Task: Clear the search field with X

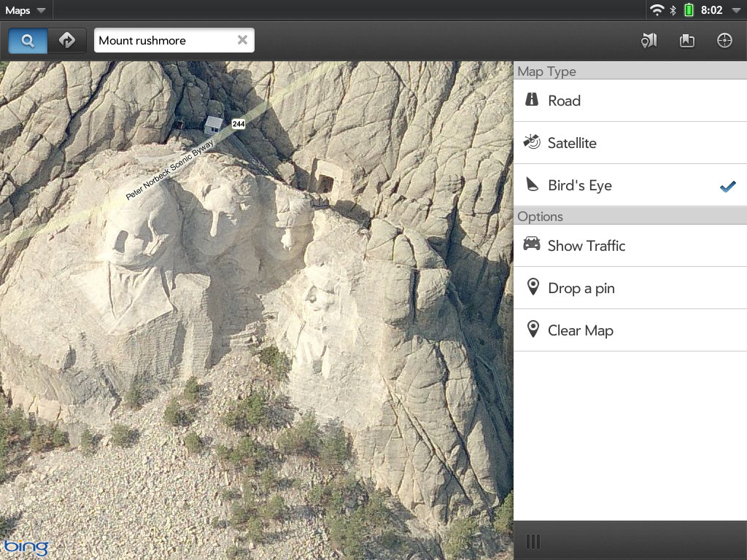Action: (242, 40)
